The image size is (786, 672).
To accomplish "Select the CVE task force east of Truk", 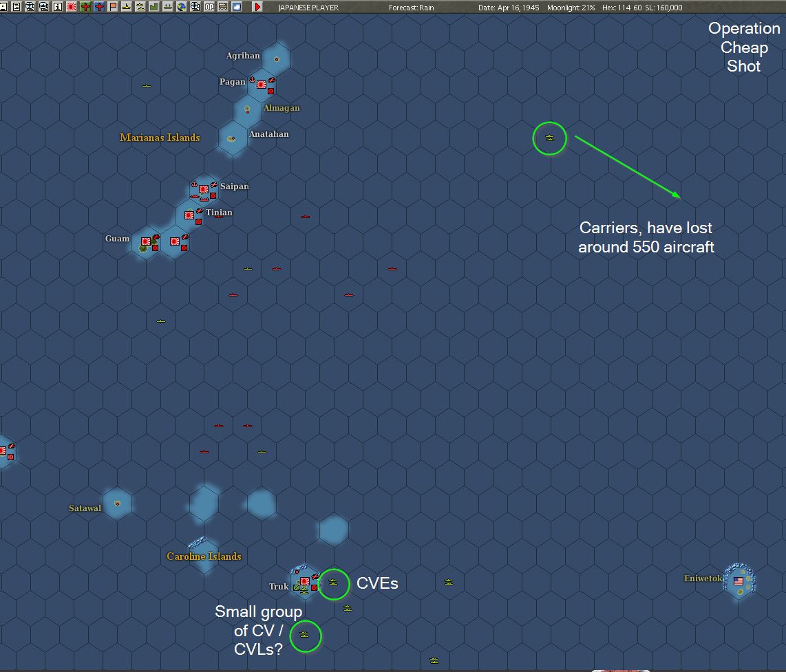I will point(333,582).
